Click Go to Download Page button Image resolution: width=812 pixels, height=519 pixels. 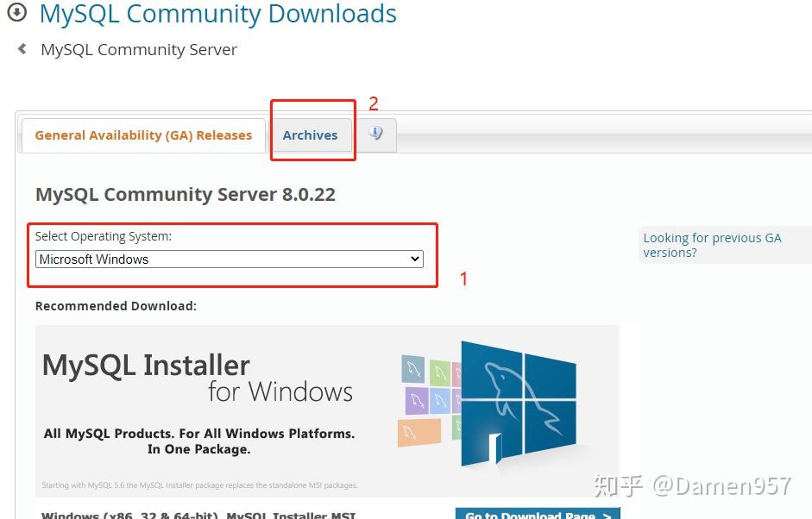[x=538, y=513]
